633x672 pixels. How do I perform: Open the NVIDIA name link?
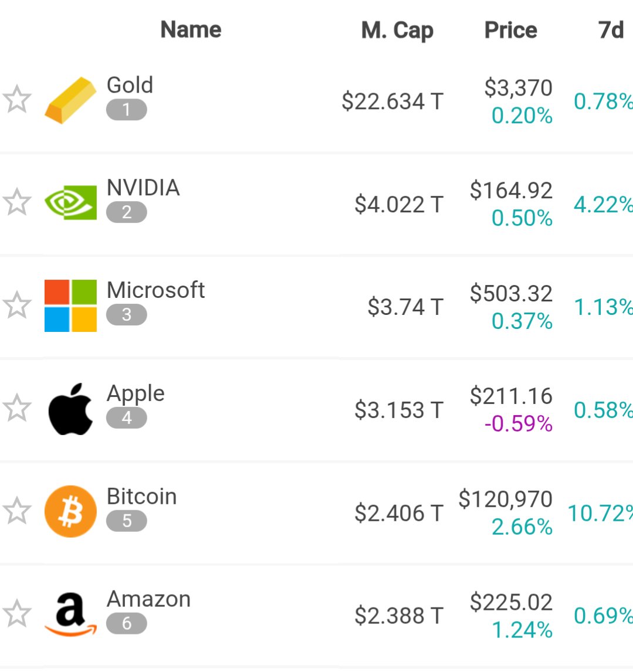pos(143,188)
